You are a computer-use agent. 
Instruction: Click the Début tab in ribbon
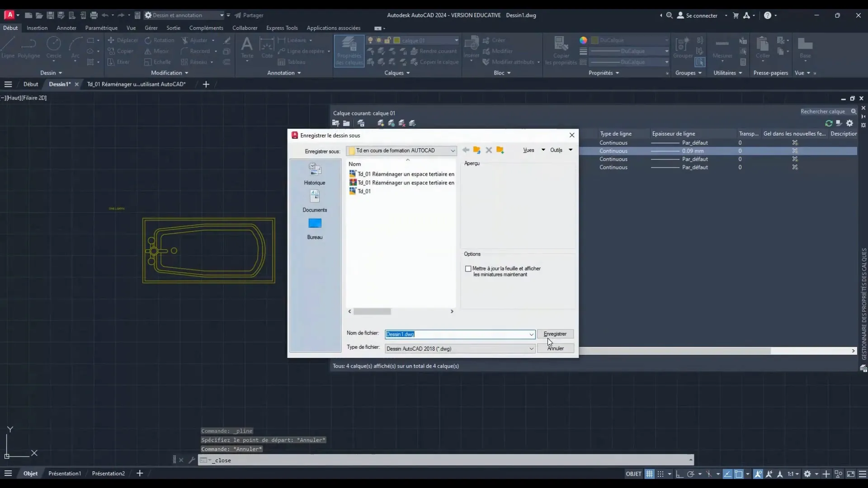point(10,28)
